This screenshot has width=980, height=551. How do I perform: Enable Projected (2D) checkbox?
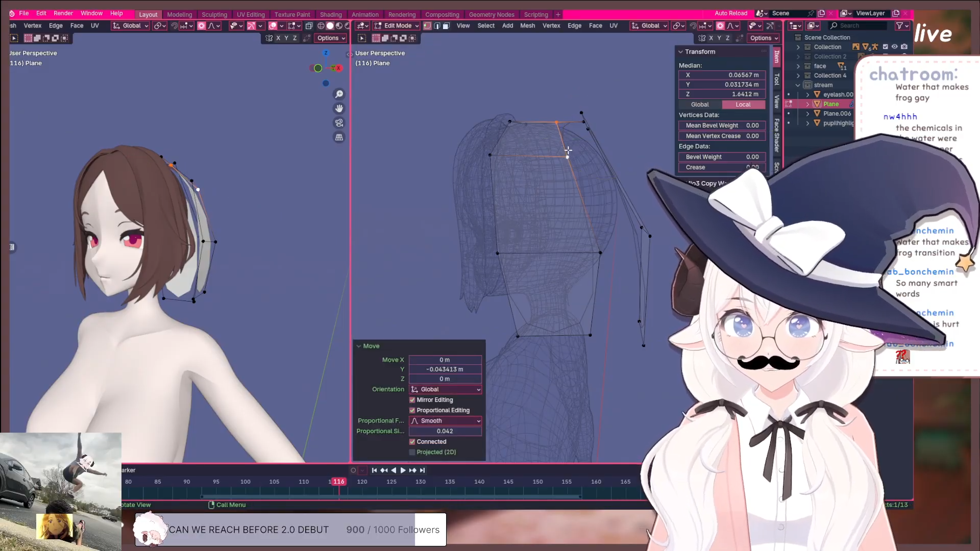412,452
